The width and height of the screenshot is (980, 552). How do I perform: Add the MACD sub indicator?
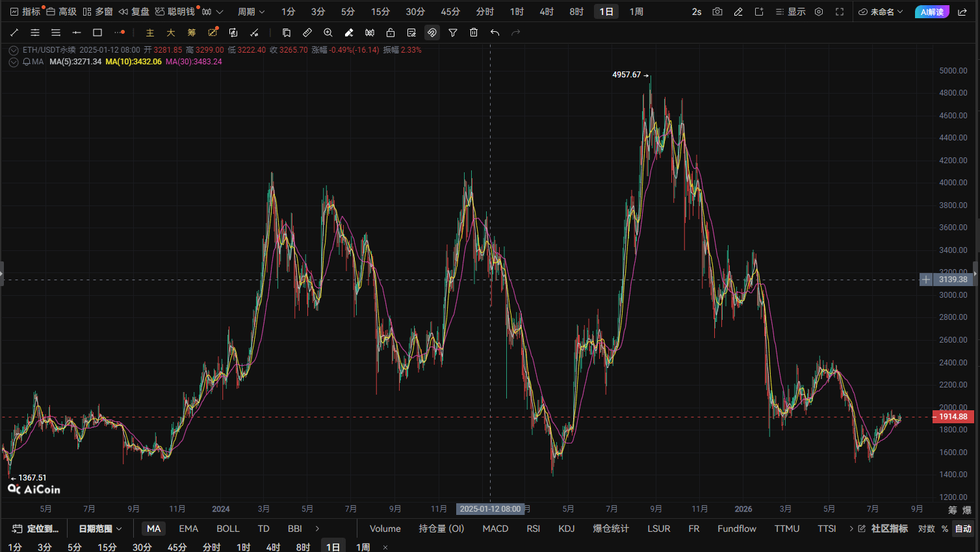coord(495,529)
